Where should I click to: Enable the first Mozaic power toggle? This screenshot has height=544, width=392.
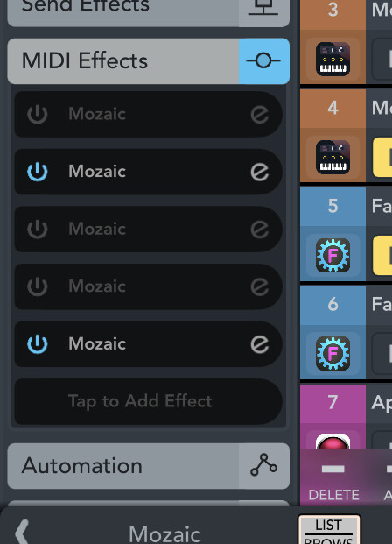tap(37, 114)
